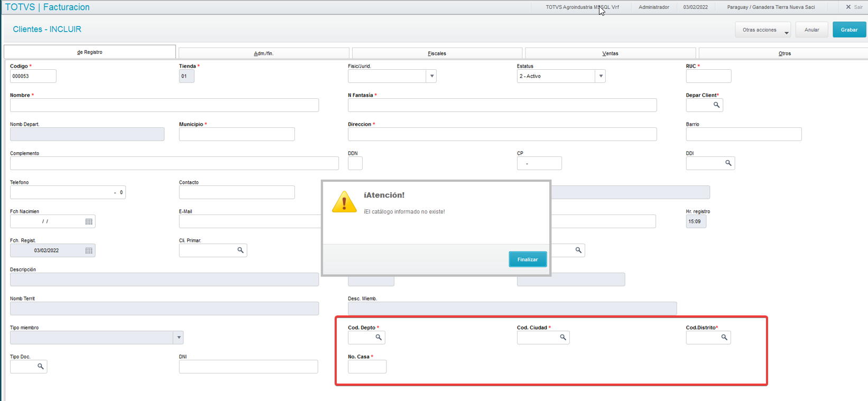Open Otras acciones dropdown menu
Screen dimensions: 868x401
[x=763, y=30]
